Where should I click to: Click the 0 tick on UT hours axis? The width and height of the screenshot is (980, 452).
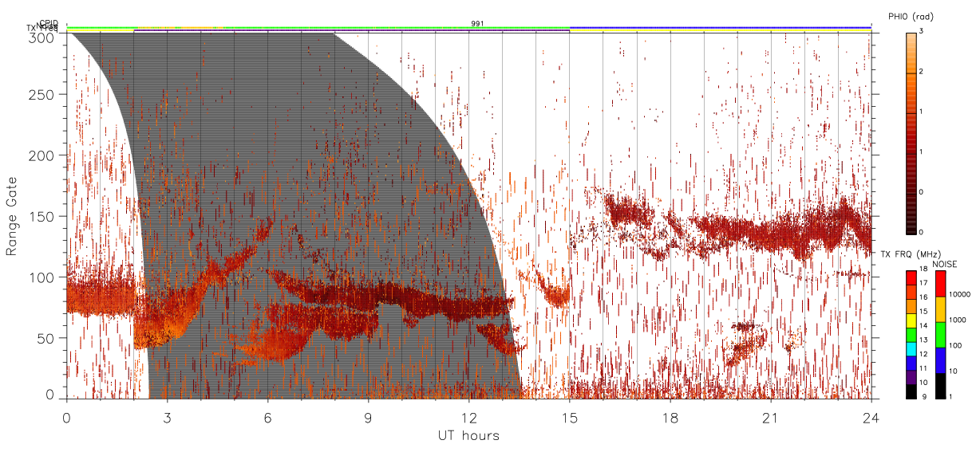[66, 418]
